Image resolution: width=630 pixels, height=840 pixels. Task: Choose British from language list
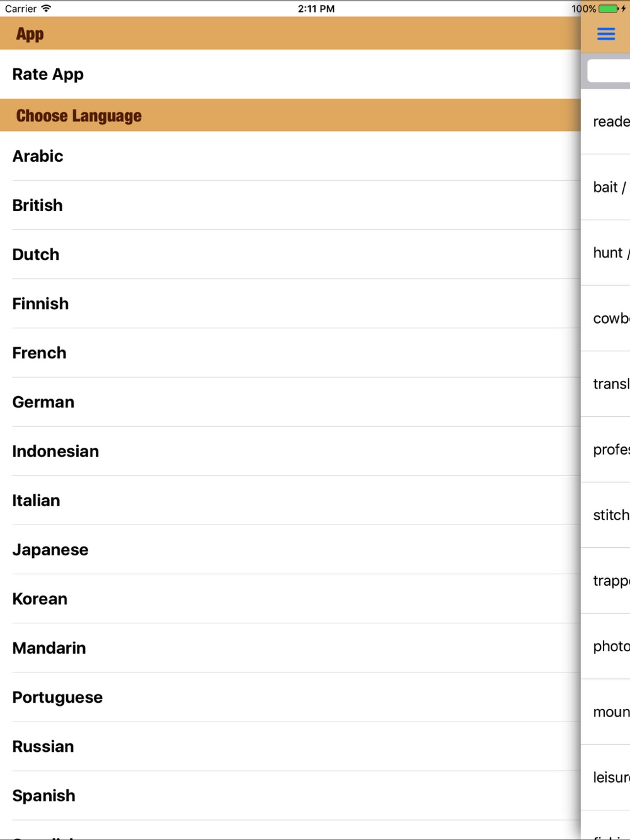point(290,205)
